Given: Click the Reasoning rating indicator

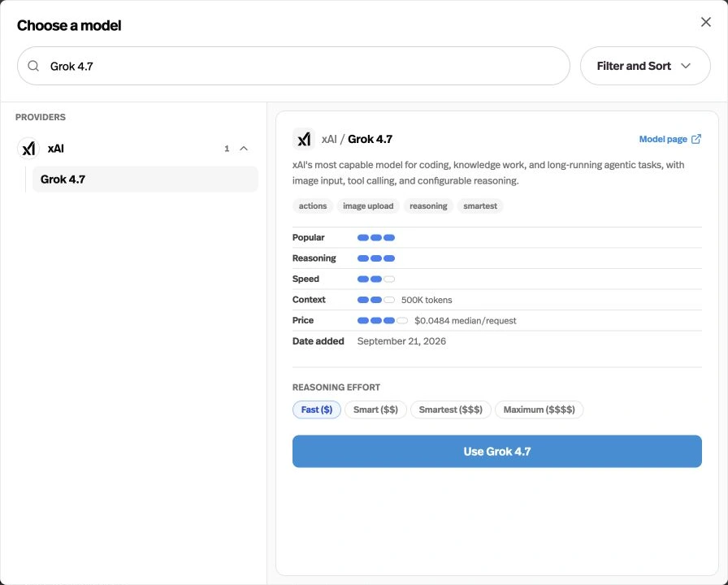Looking at the screenshot, I should [376, 258].
